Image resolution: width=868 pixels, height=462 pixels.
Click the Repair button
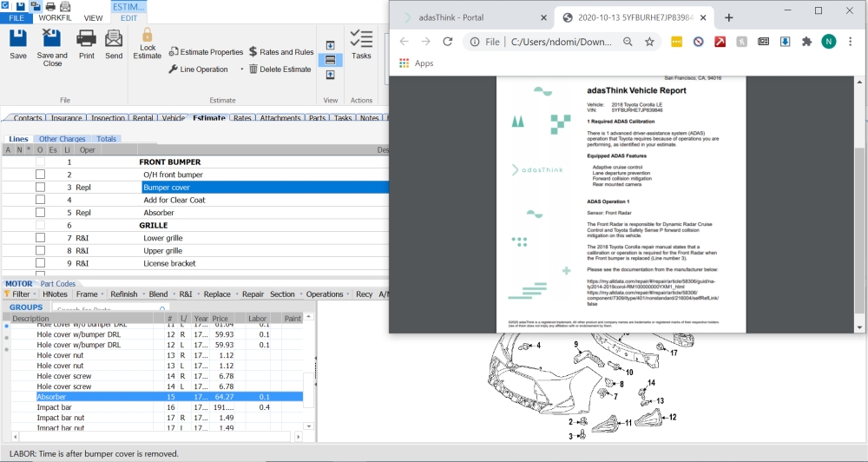pos(253,294)
